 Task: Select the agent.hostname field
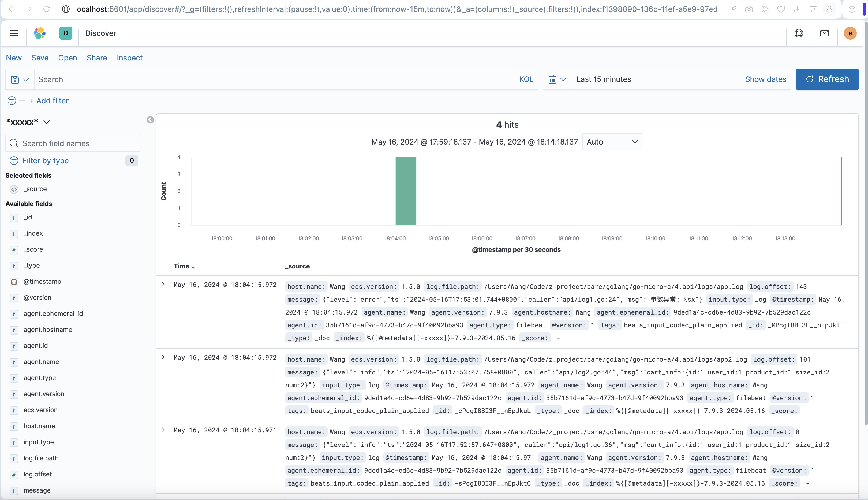(x=48, y=330)
